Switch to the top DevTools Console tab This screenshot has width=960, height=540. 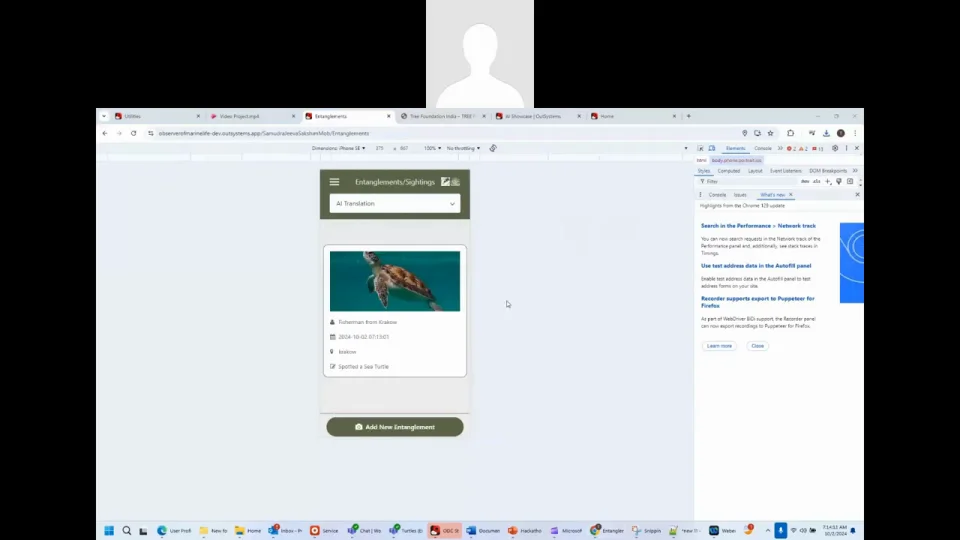pyautogui.click(x=763, y=148)
